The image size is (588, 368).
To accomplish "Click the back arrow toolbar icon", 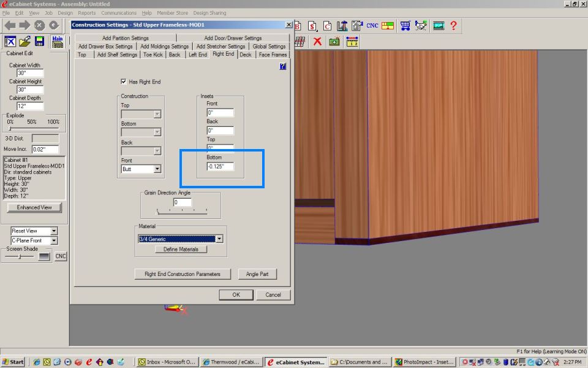I will click(x=10, y=26).
